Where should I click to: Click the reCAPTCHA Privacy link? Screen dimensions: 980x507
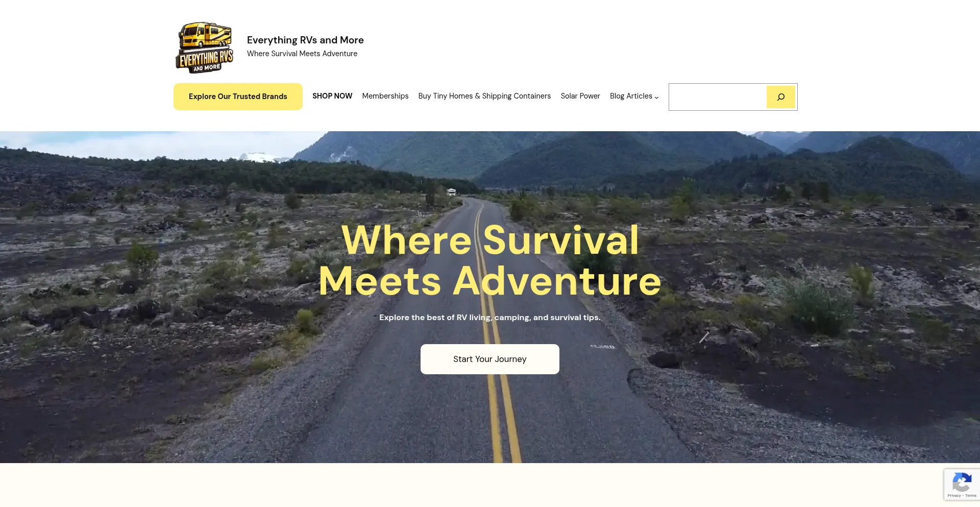pos(953,496)
